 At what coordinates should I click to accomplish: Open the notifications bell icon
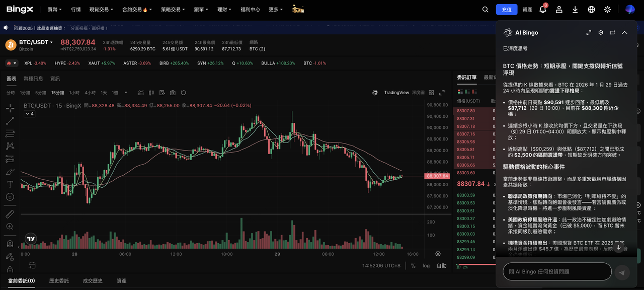pos(542,10)
